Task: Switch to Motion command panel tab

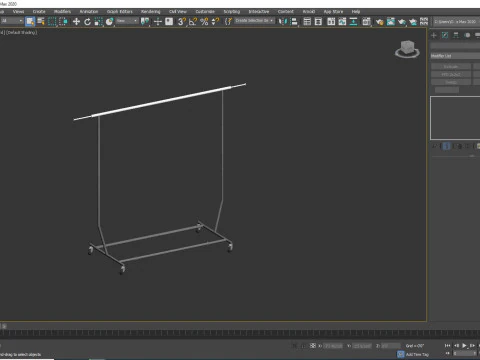Action: click(467, 35)
